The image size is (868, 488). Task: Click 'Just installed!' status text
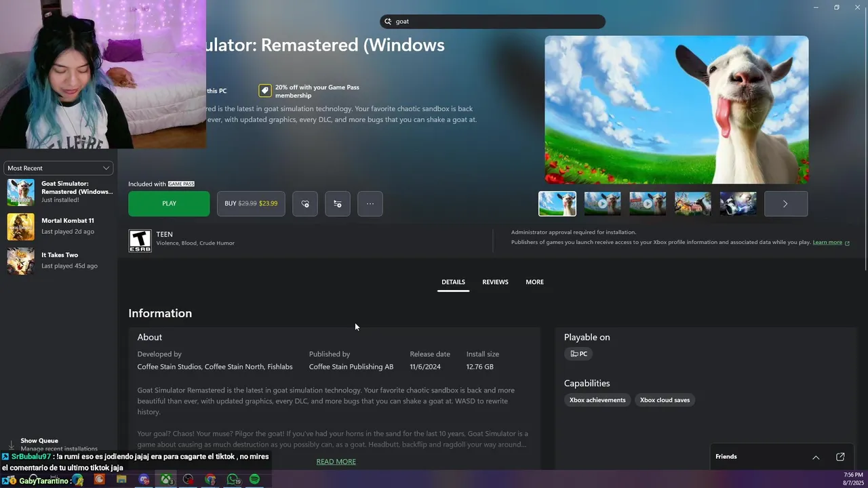[x=60, y=200]
